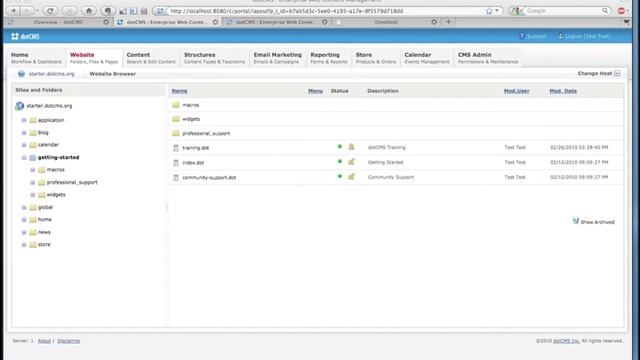Expand the global folder node
This screenshot has width=640, height=360.
(x=24, y=207)
